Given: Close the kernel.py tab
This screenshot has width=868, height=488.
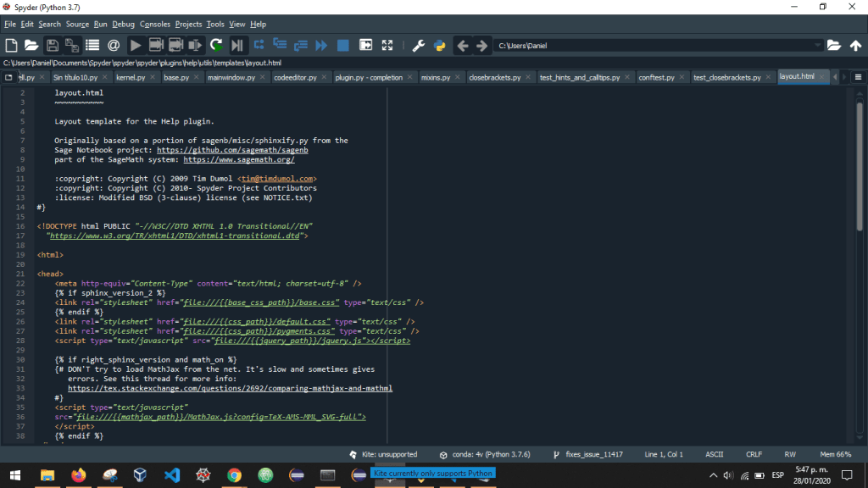Looking at the screenshot, I should tap(153, 77).
